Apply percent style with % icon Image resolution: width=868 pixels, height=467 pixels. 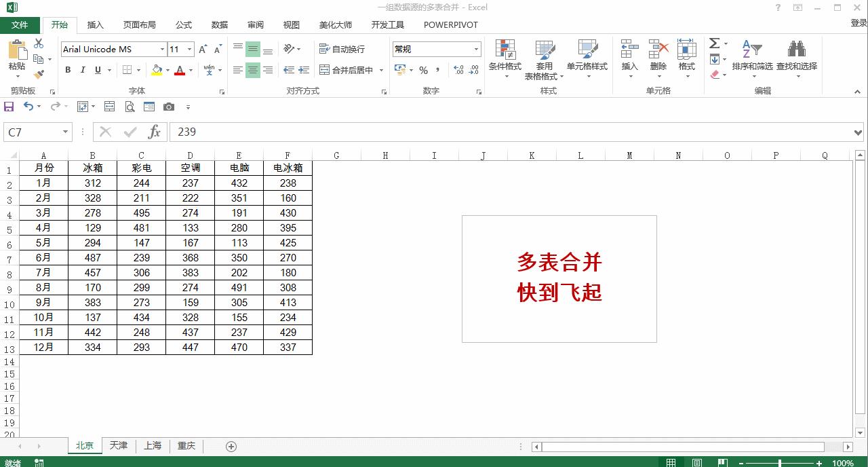423,70
